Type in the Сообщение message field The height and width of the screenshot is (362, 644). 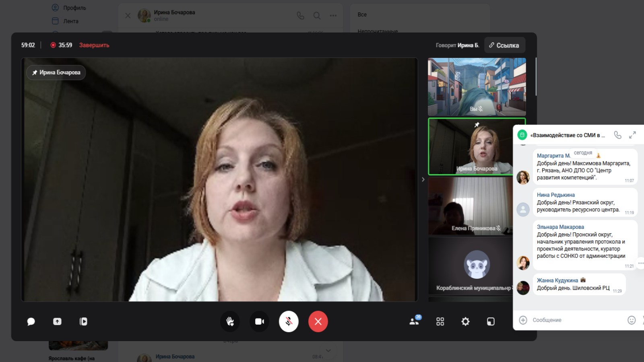(x=576, y=320)
